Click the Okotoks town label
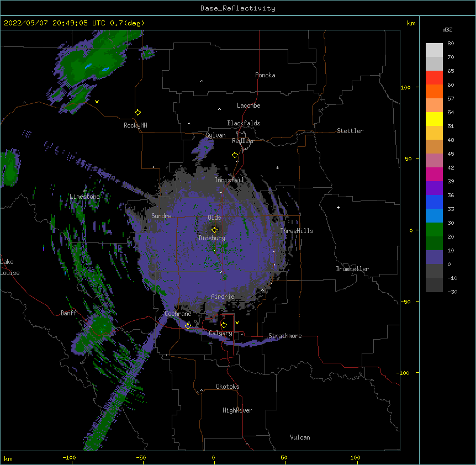 (x=228, y=387)
